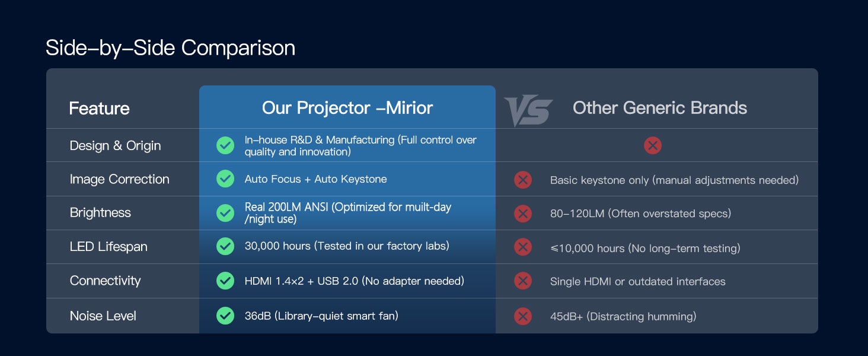Click the LED Lifespan row label

108,247
